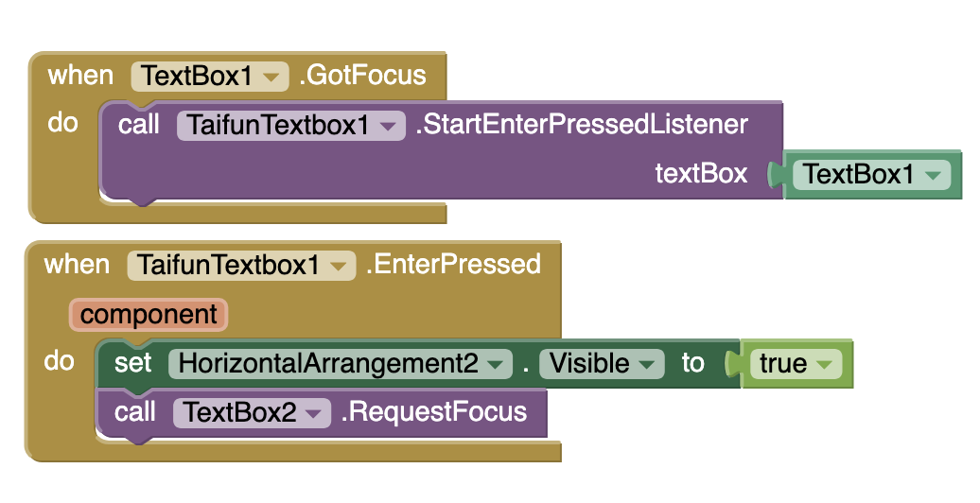Click the 'to' label on the setter block
The image size is (980, 503).
(x=692, y=364)
